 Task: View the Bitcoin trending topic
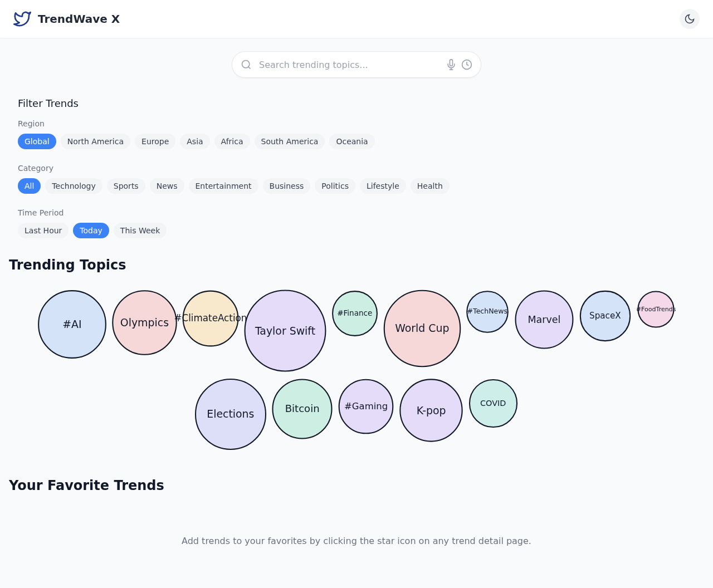(x=302, y=408)
